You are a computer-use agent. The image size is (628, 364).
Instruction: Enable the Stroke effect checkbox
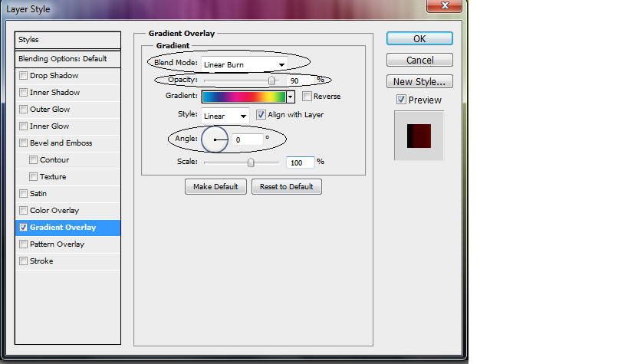[x=23, y=261]
